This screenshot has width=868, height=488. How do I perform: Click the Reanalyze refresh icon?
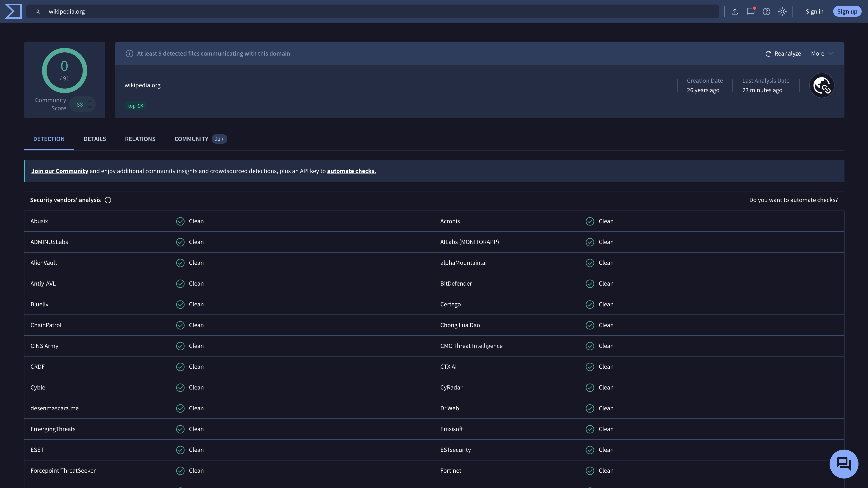coord(768,54)
